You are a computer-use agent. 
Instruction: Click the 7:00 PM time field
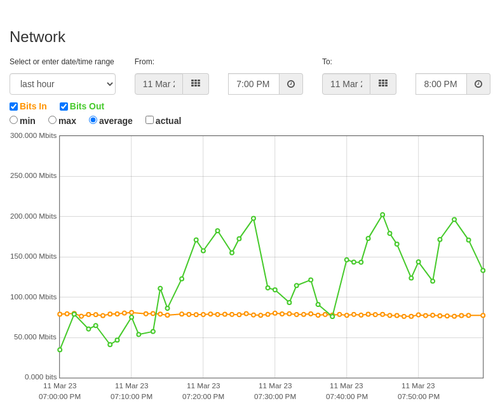254,84
